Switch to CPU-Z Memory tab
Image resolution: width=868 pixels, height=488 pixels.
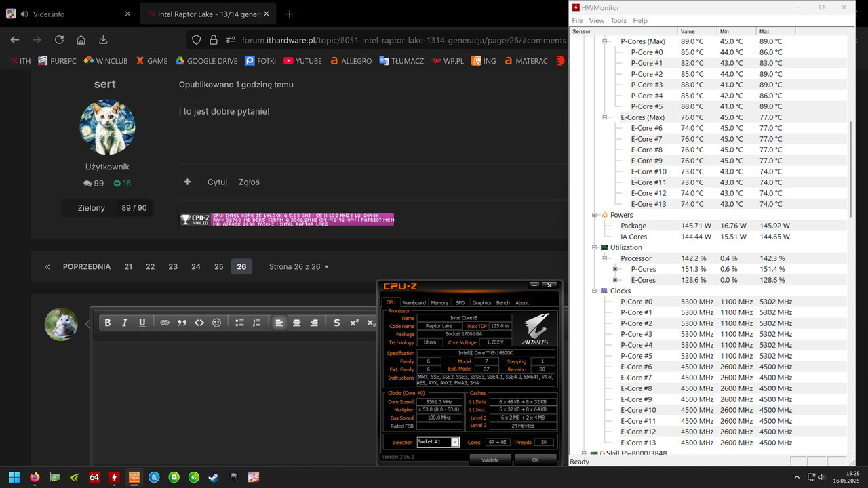(439, 302)
